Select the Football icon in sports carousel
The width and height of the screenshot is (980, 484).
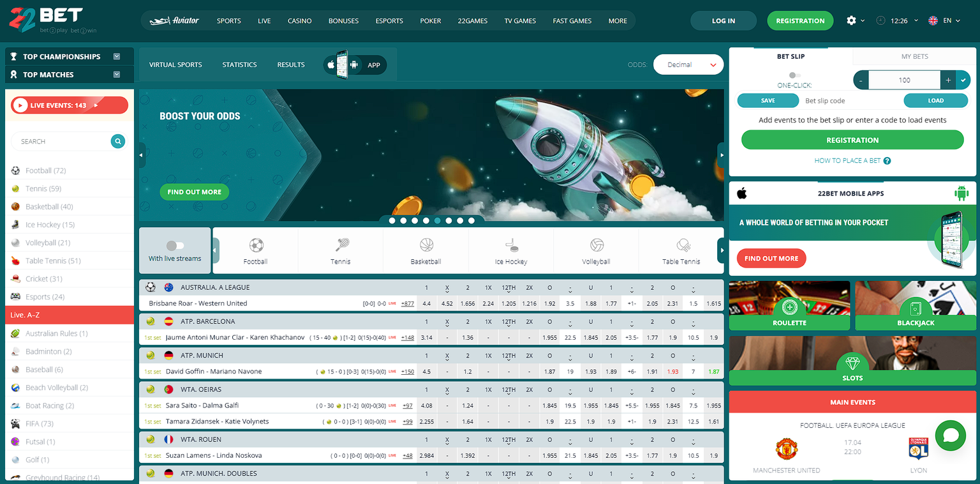click(256, 246)
